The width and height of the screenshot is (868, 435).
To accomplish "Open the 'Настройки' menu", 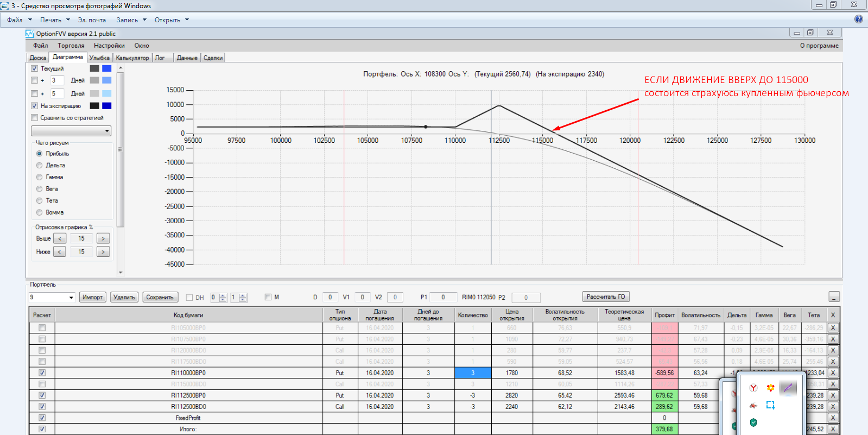I will (x=109, y=46).
